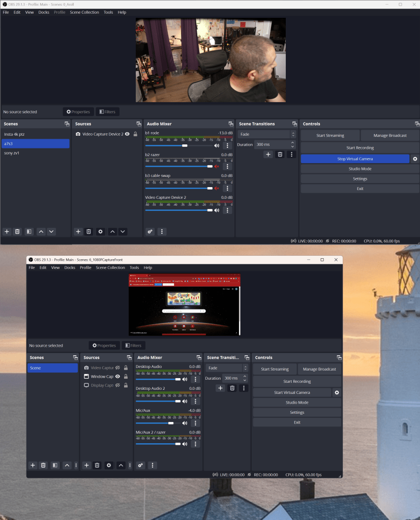
Task: Unmute the b3 cable swap channel
Action: click(x=217, y=189)
